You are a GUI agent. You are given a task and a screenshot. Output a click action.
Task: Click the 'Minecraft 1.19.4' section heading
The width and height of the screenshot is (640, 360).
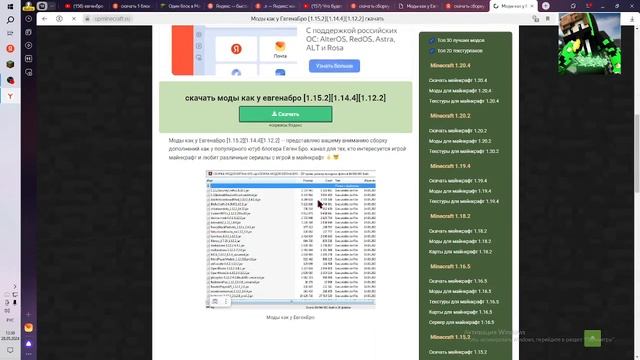click(450, 166)
